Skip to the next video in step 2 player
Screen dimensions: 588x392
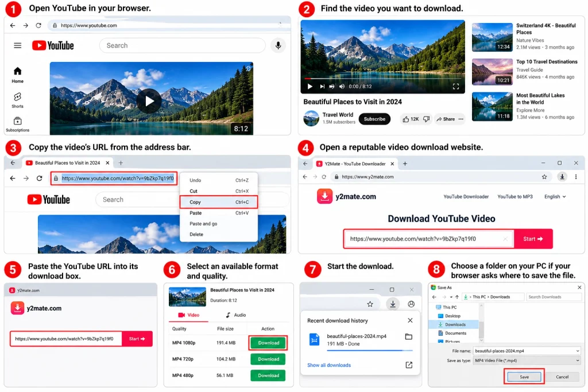[322, 86]
